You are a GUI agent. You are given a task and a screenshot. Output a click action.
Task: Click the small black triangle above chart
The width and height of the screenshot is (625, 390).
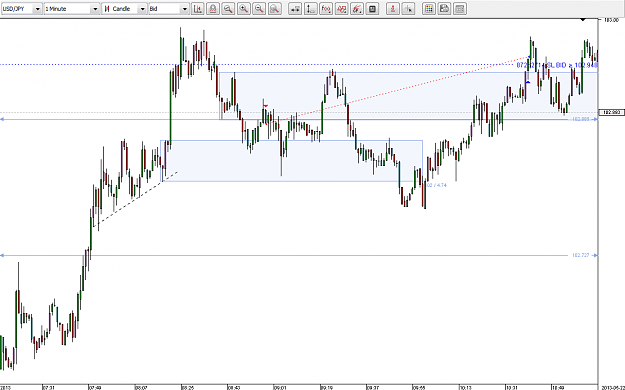tap(583, 19)
